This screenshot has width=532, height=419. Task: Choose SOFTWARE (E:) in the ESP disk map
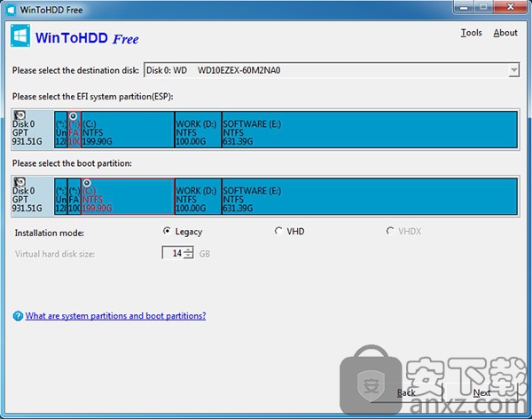click(x=370, y=130)
